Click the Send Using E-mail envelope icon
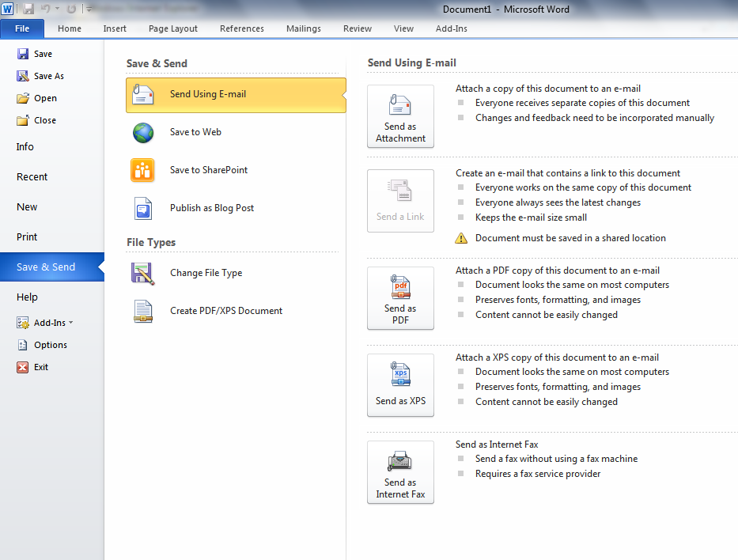The image size is (738, 560). pyautogui.click(x=142, y=94)
